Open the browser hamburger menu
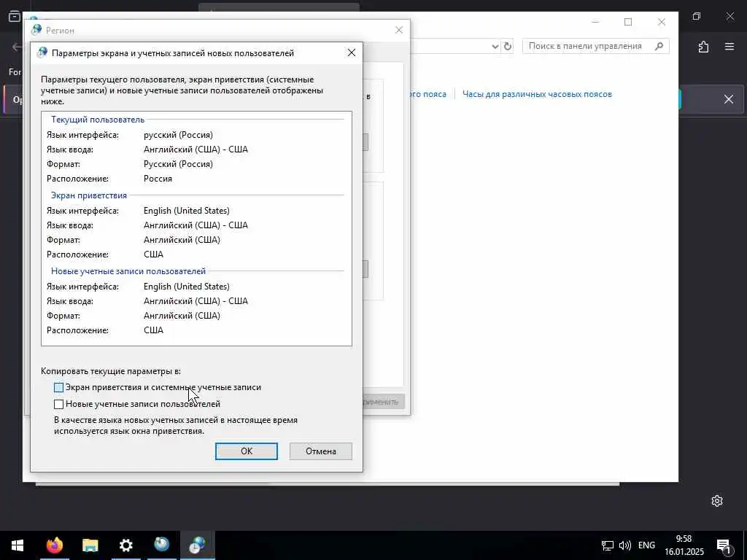Viewport: 747px width, 560px height. coord(729,47)
